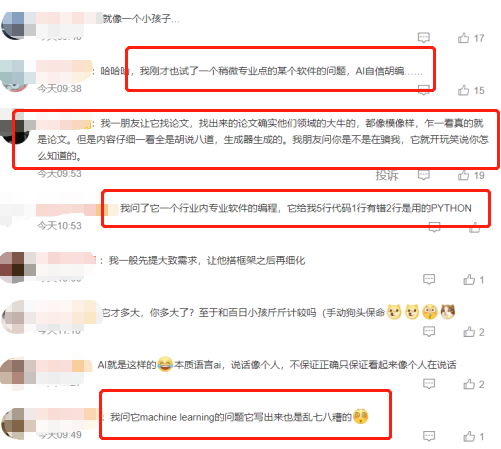Viewport: 501px width, 449px height.
Task: Reply to the '就像一个小孩子' comment
Action: 424,38
